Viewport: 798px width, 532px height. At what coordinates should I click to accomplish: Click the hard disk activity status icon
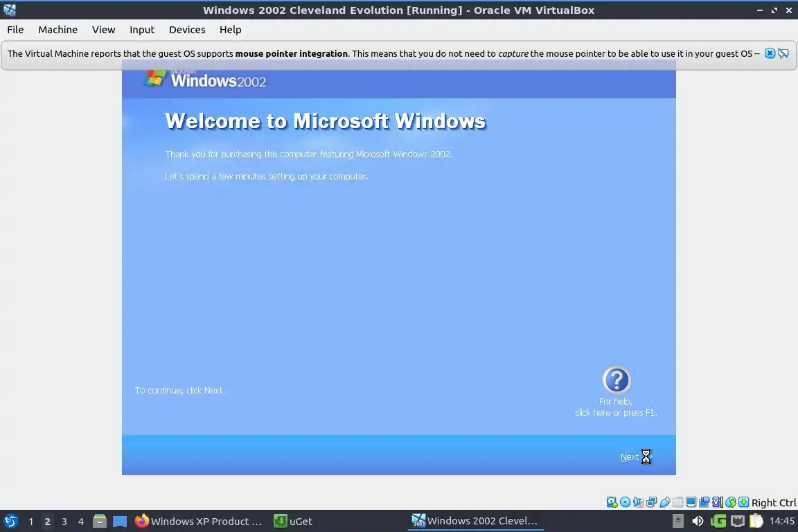point(612,502)
